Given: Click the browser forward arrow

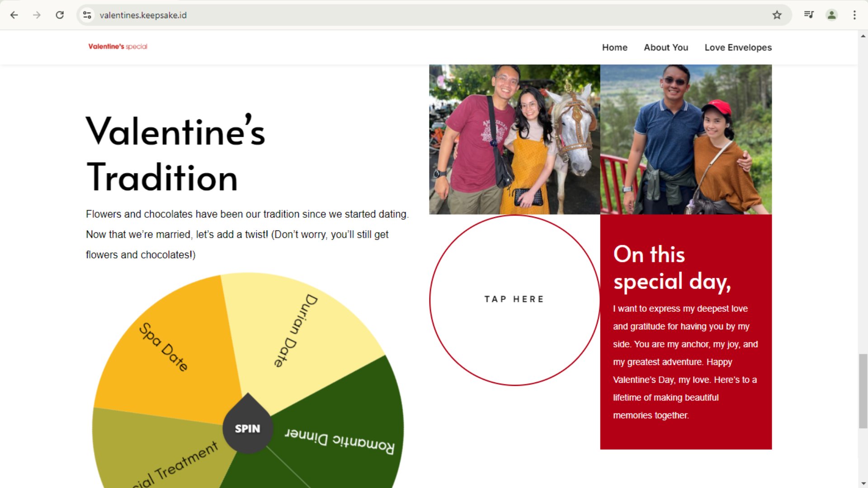Looking at the screenshot, I should (x=37, y=15).
